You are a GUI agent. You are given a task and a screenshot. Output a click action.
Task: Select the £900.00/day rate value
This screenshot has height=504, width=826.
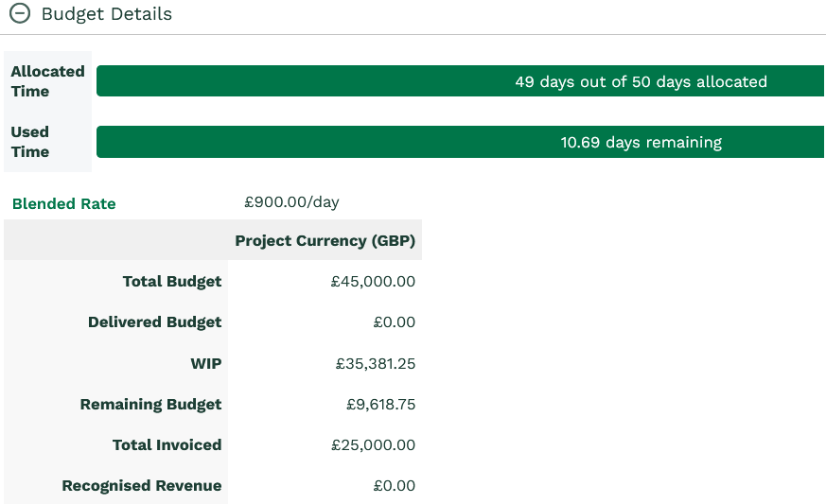click(x=291, y=202)
